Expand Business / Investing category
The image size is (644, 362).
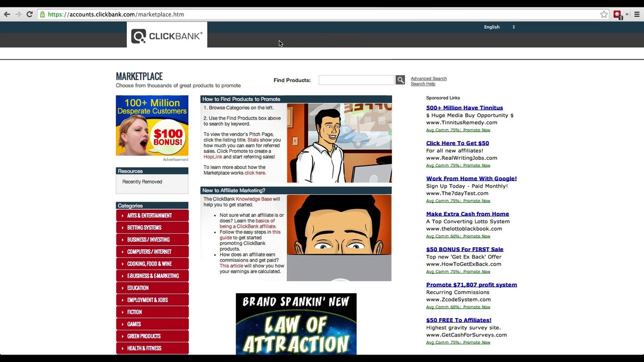pos(152,239)
